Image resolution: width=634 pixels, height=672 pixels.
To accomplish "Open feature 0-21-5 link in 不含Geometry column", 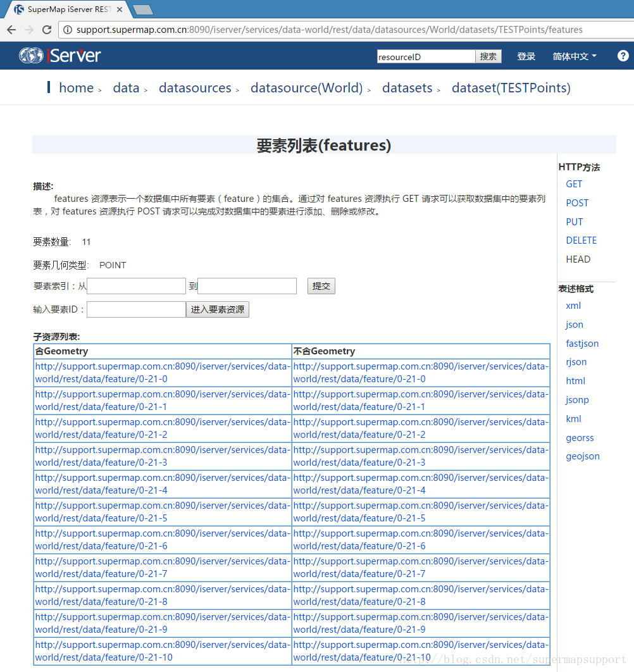I will coord(421,512).
